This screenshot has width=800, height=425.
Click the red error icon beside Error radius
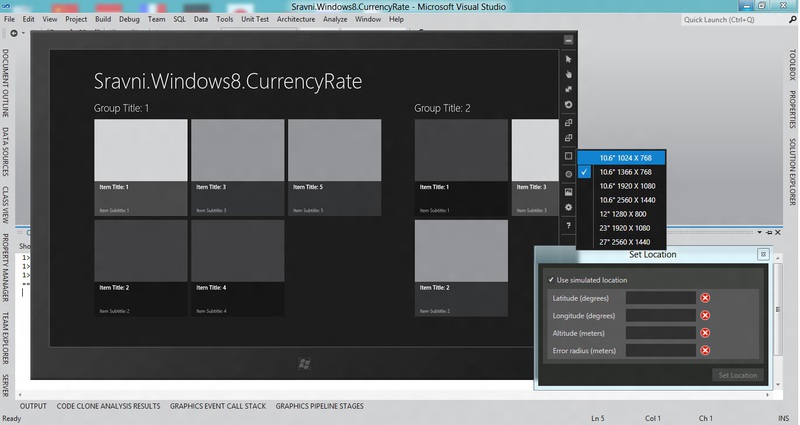(705, 350)
